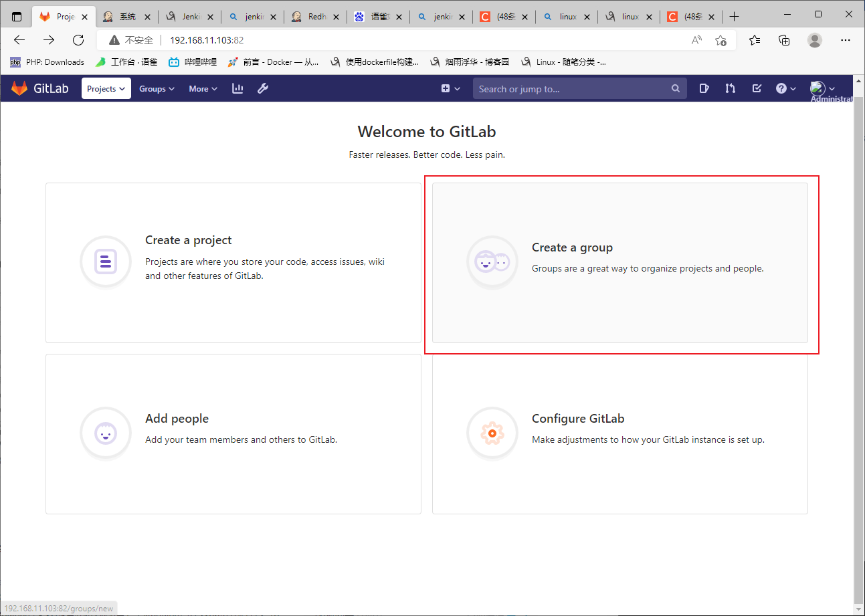Screen dimensions: 865x616
Task: Open the Read aloud icon in address bar
Action: click(696, 40)
